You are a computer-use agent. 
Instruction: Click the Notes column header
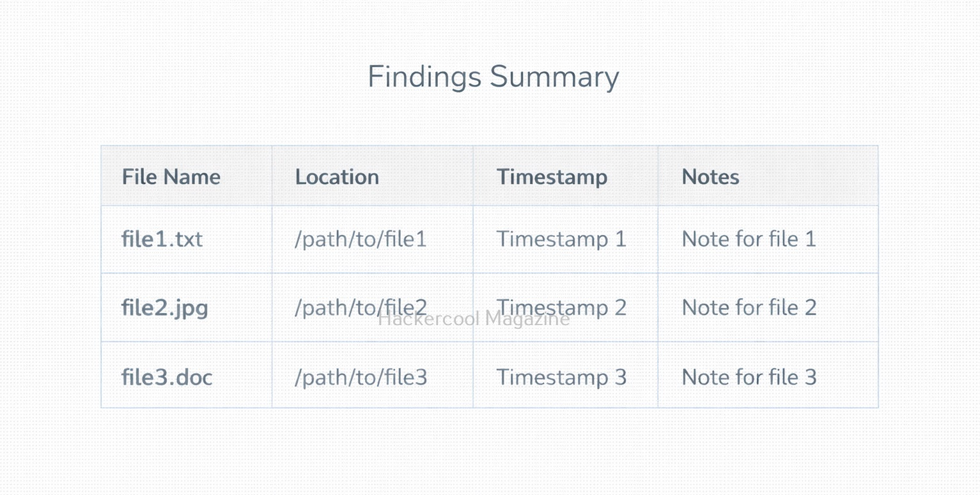pyautogui.click(x=710, y=177)
